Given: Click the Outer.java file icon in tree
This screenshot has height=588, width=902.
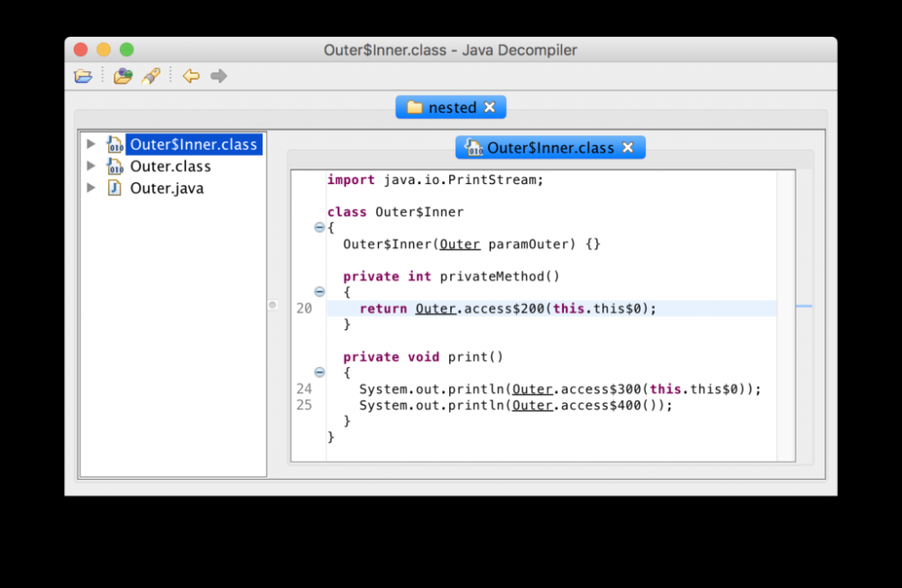Looking at the screenshot, I should pos(115,188).
